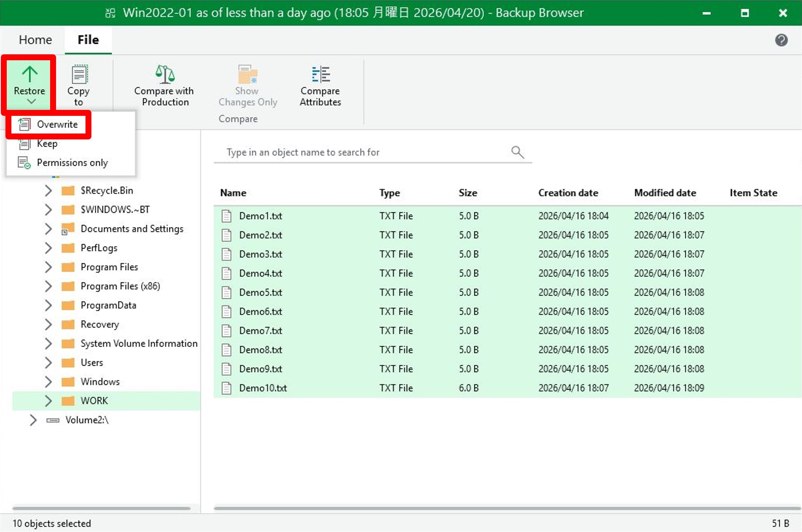Click the Volume2 drive icon
Image resolution: width=802 pixels, height=532 pixels.
point(53,420)
